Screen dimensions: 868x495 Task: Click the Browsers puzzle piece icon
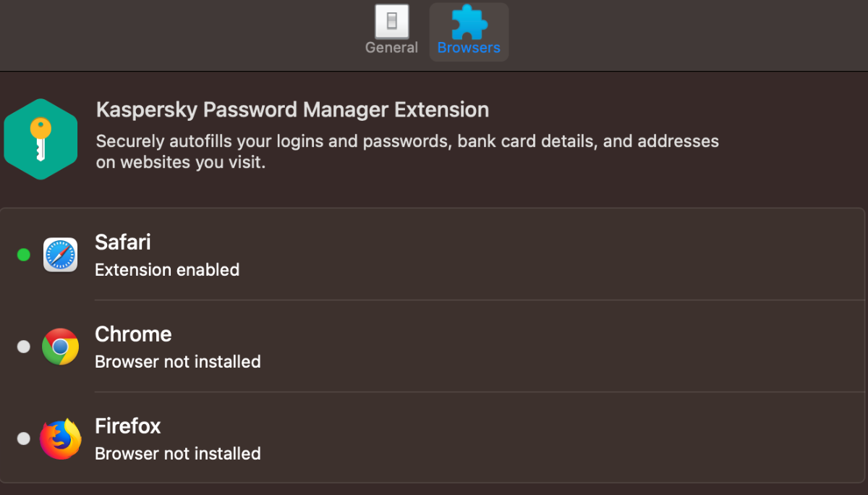click(x=469, y=22)
